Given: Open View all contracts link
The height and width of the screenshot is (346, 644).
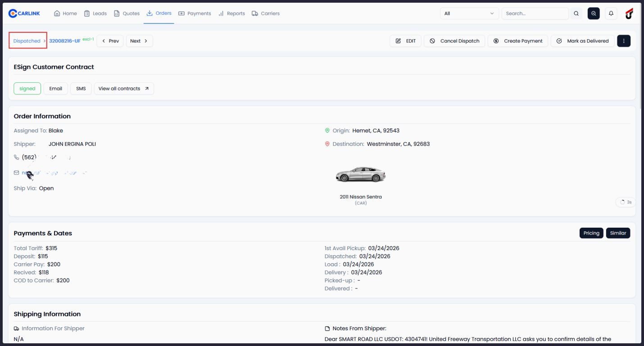Looking at the screenshot, I should pyautogui.click(x=124, y=88).
